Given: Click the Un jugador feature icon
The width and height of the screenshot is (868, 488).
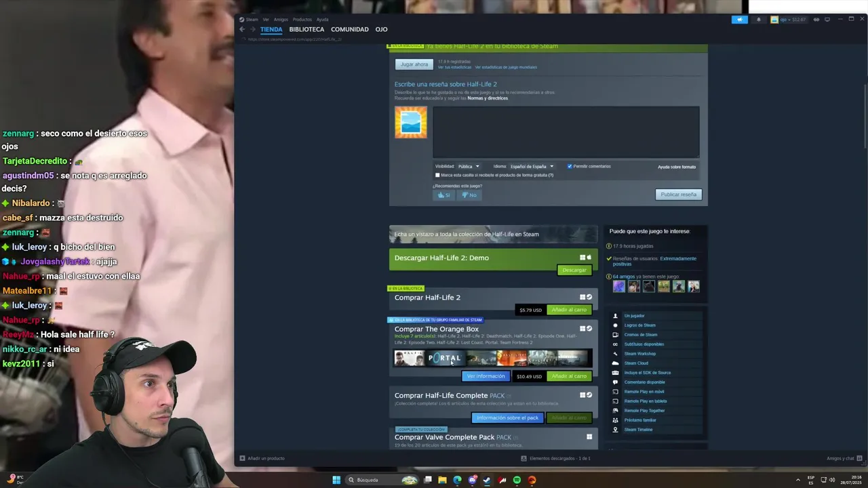Looking at the screenshot, I should pyautogui.click(x=616, y=316).
